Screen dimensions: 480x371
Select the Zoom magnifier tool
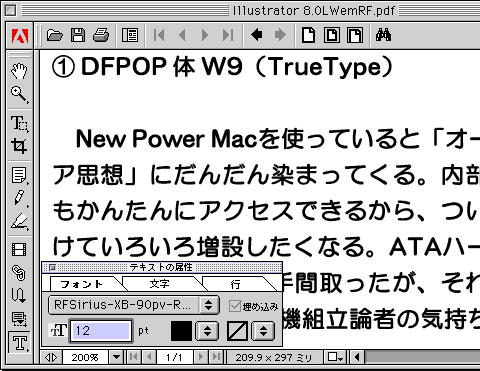(19, 94)
